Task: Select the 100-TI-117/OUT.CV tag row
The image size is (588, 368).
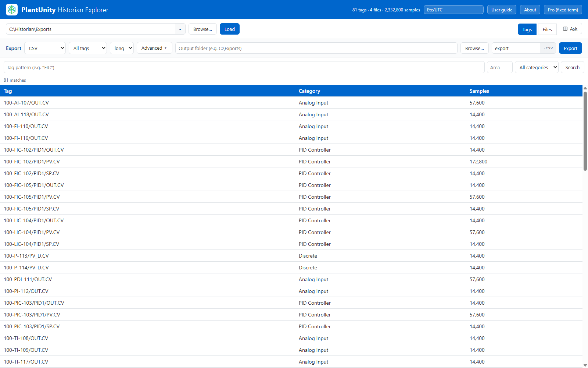Action: coord(291,362)
